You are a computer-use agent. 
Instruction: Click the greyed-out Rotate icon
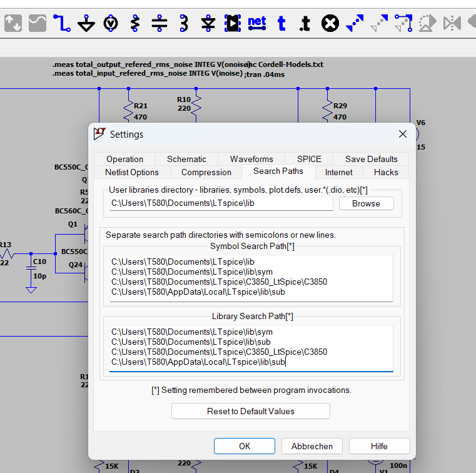coord(428,23)
